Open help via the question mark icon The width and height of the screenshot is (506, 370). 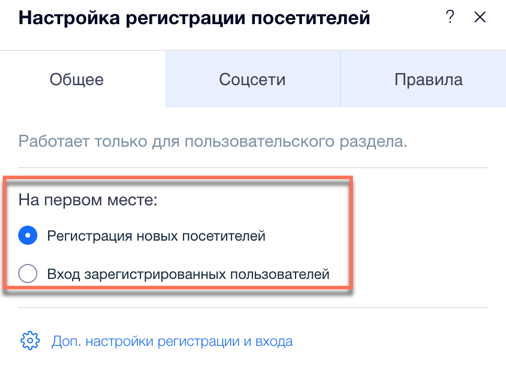pos(450,17)
